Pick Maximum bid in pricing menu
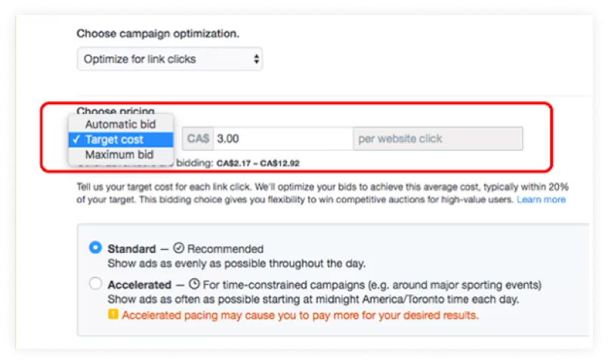This screenshot has width=608, height=364. point(119,155)
